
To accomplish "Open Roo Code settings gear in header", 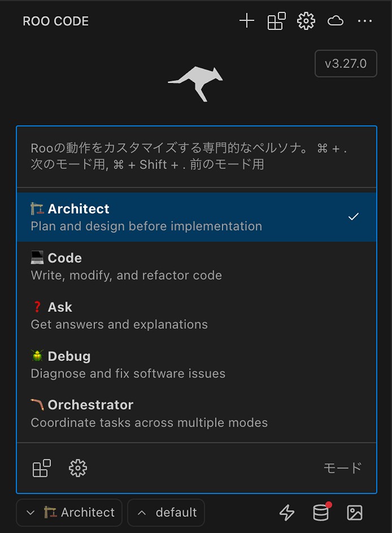I will 306,21.
